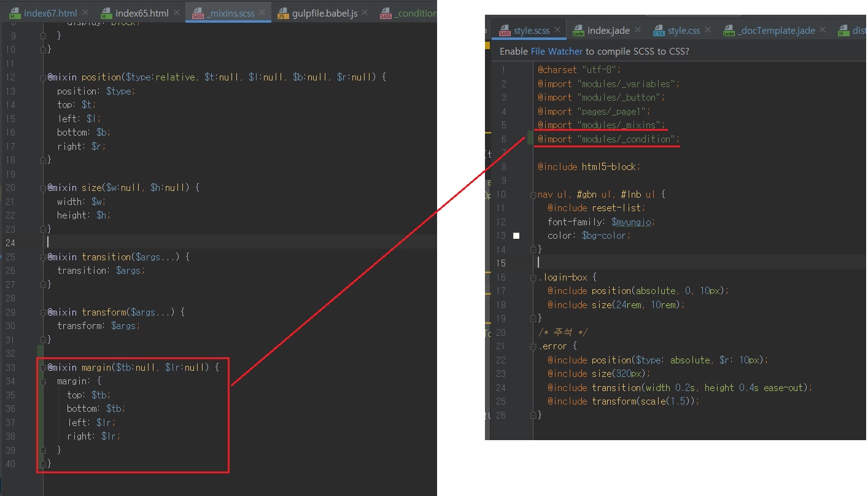868x496 pixels.
Task: Fold the nested margin block at line 34
Action: [43, 381]
